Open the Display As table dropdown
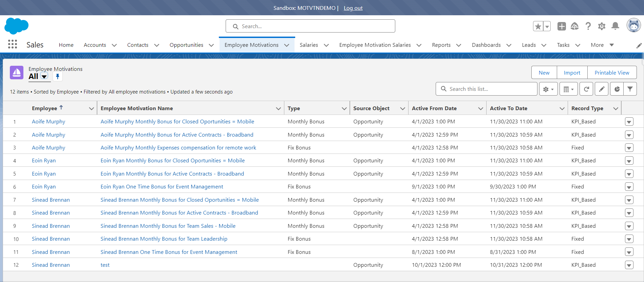Viewport: 644px width, 282px height. pyautogui.click(x=569, y=89)
